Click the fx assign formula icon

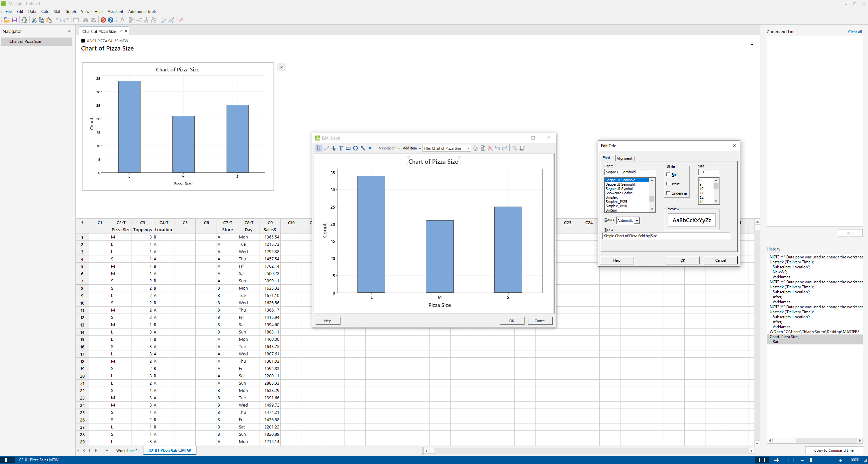tap(122, 20)
